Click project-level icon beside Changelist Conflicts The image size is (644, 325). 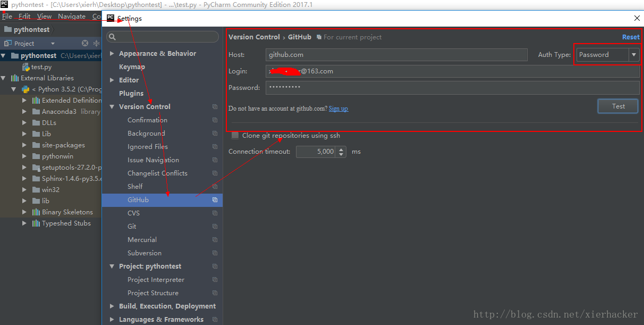pos(215,173)
